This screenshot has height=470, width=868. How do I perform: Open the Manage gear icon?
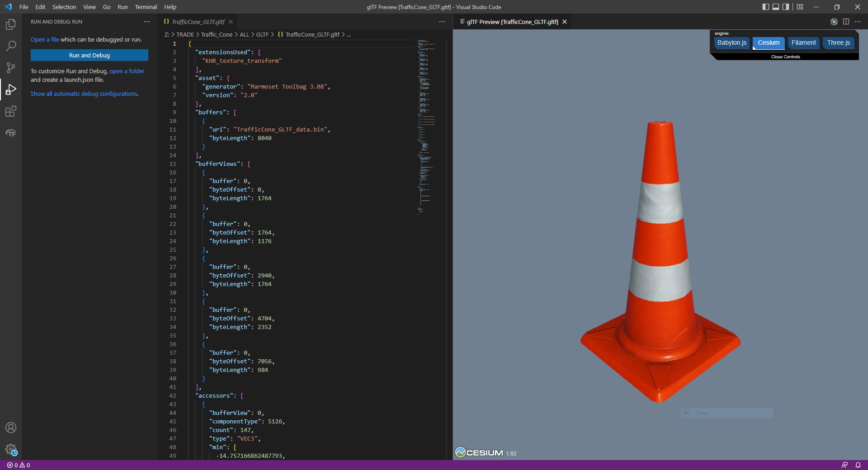click(x=11, y=449)
